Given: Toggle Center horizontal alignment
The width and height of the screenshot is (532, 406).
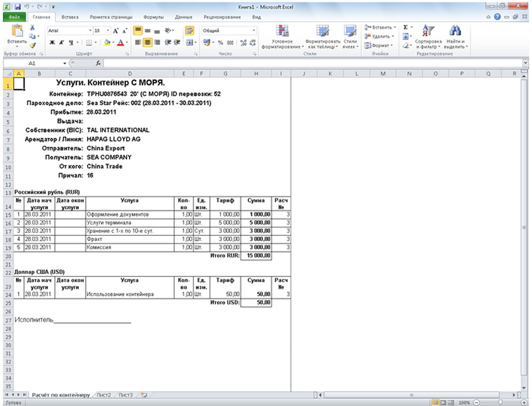Looking at the screenshot, I should (x=147, y=42).
